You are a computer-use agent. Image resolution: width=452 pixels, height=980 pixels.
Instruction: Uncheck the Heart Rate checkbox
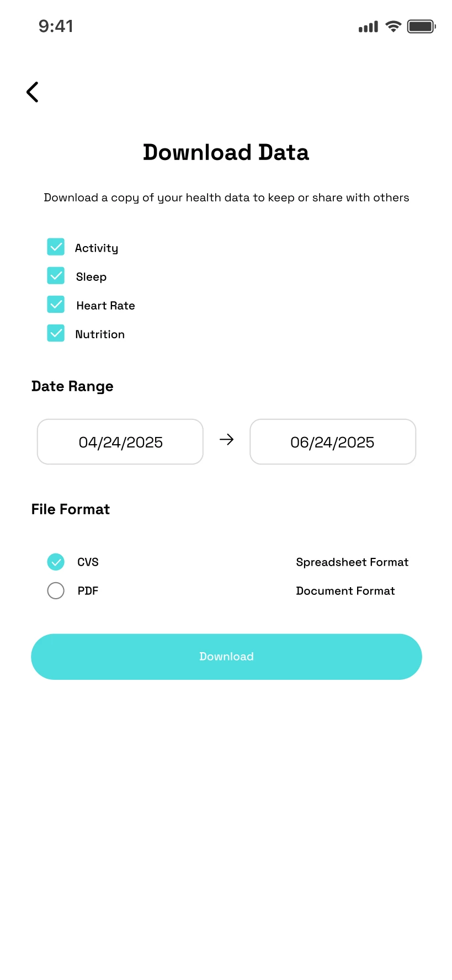point(56,304)
